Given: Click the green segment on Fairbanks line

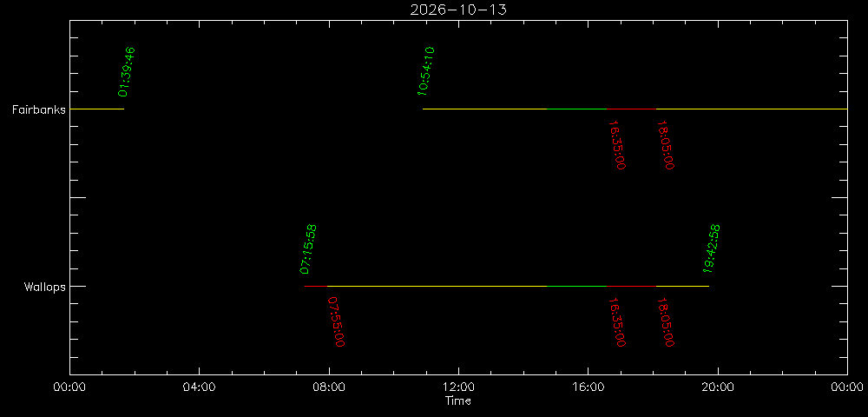Looking at the screenshot, I should coord(577,109).
